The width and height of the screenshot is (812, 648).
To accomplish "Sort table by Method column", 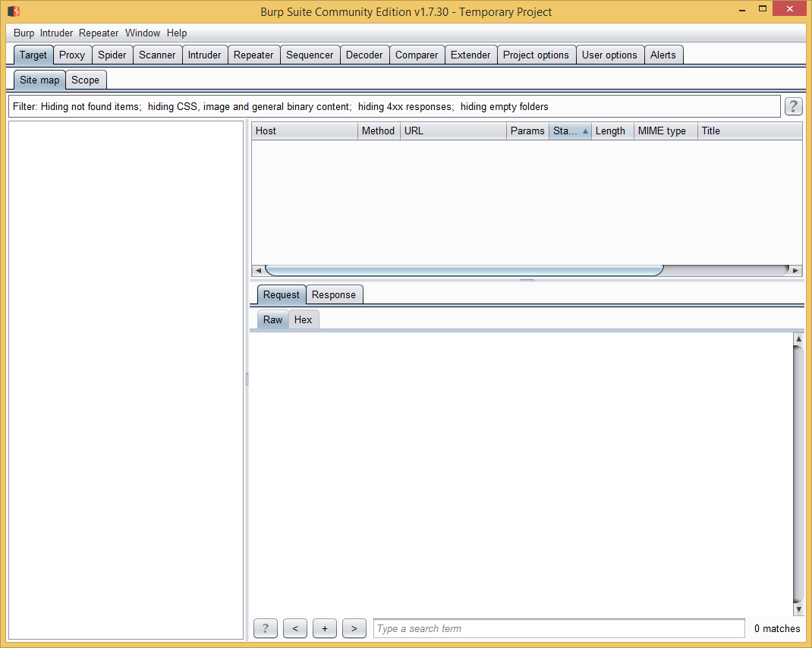I will pos(379,131).
